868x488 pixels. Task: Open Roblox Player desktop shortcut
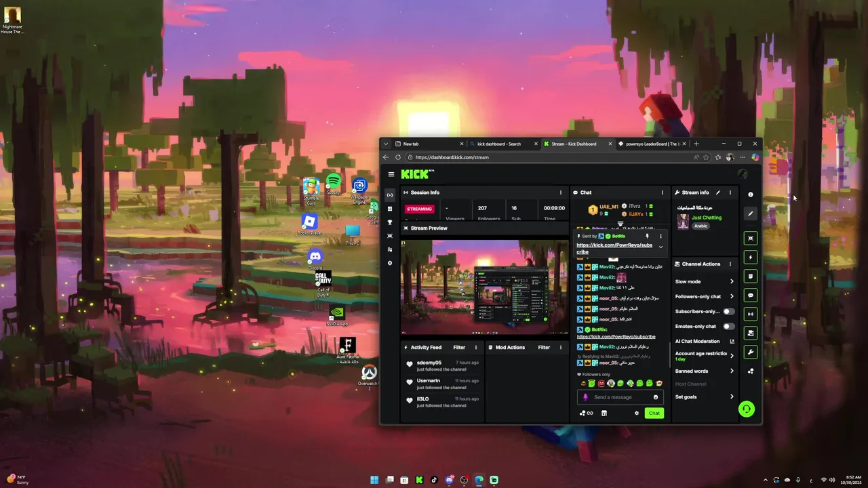pos(309,224)
